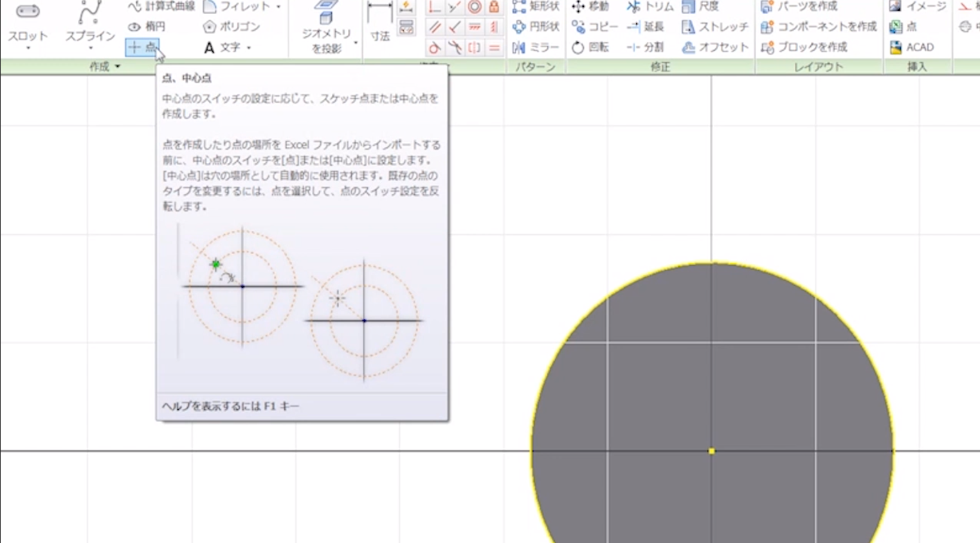Choose the ミラー mirror pattern tool

(x=536, y=48)
